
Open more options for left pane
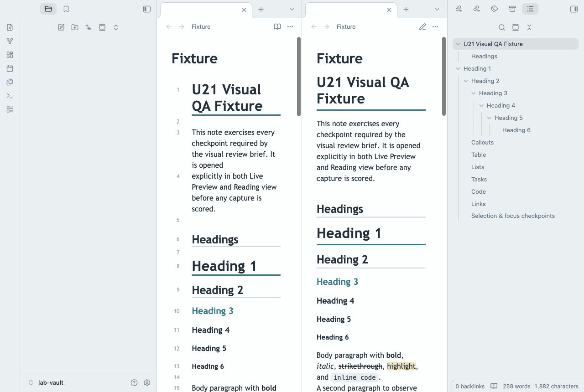click(290, 26)
